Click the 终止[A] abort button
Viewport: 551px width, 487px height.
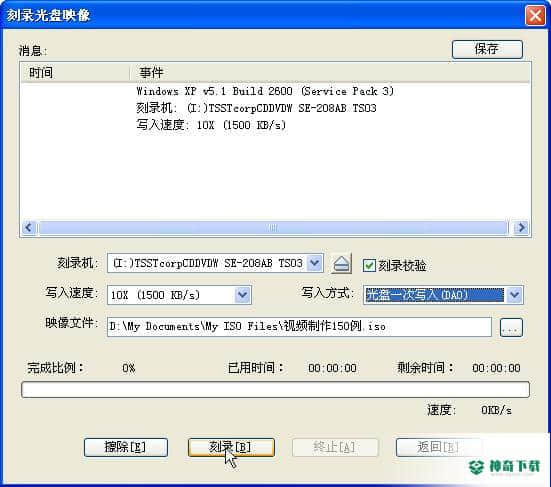335,447
